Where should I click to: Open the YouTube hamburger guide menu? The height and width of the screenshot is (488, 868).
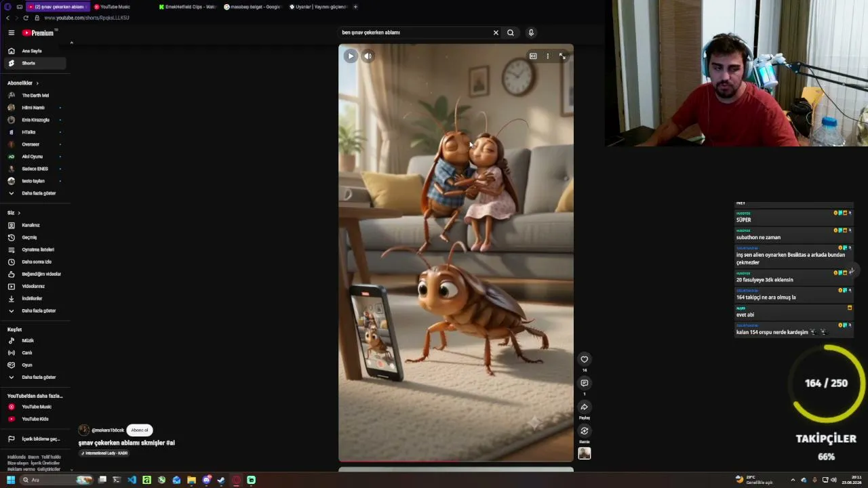click(11, 33)
